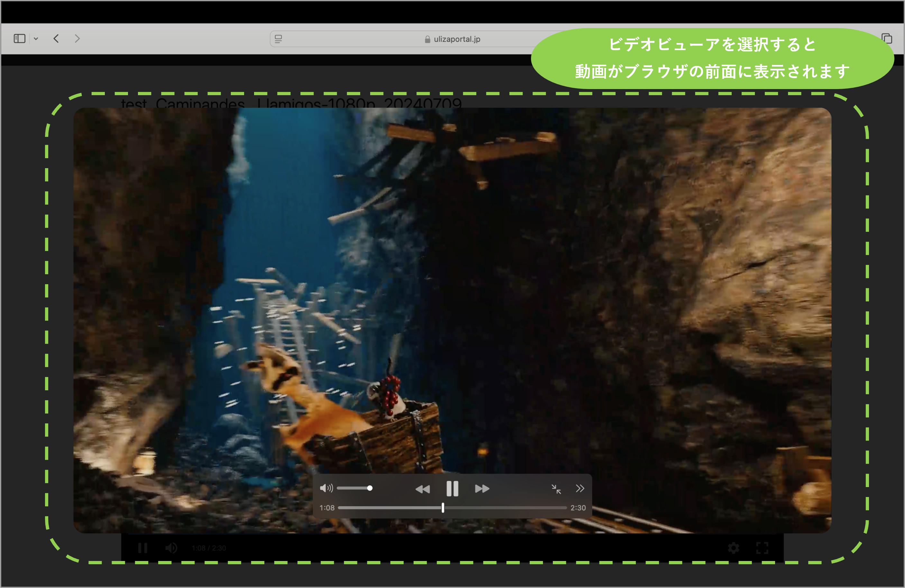This screenshot has height=588, width=905.
Task: Click the rewind button in the viewer
Action: click(423, 489)
